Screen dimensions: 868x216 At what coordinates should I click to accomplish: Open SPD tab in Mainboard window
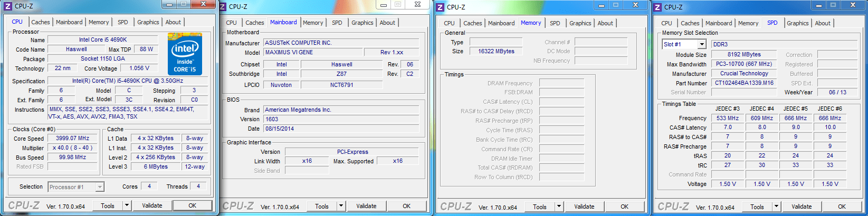(x=337, y=23)
